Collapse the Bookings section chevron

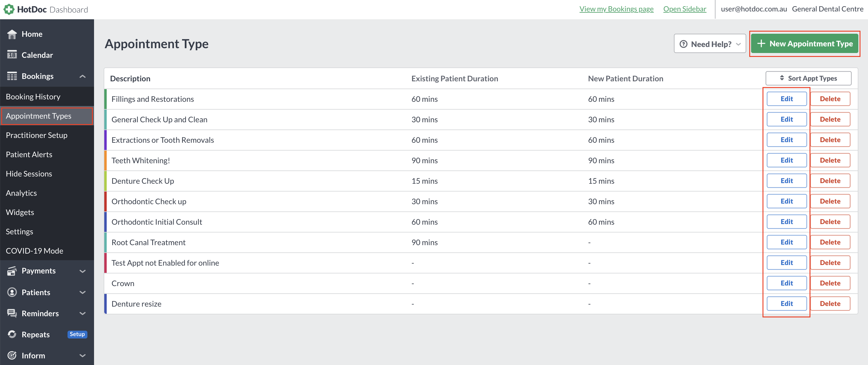click(x=83, y=76)
